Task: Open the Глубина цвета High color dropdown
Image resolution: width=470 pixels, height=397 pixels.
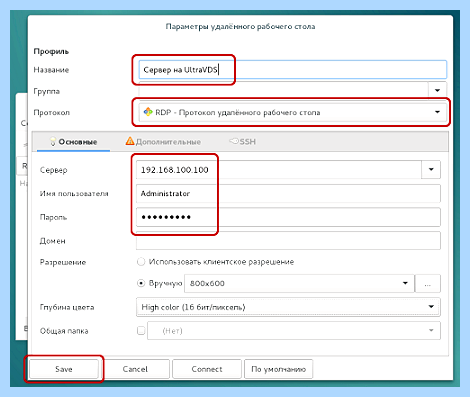Action: pyautogui.click(x=288, y=307)
